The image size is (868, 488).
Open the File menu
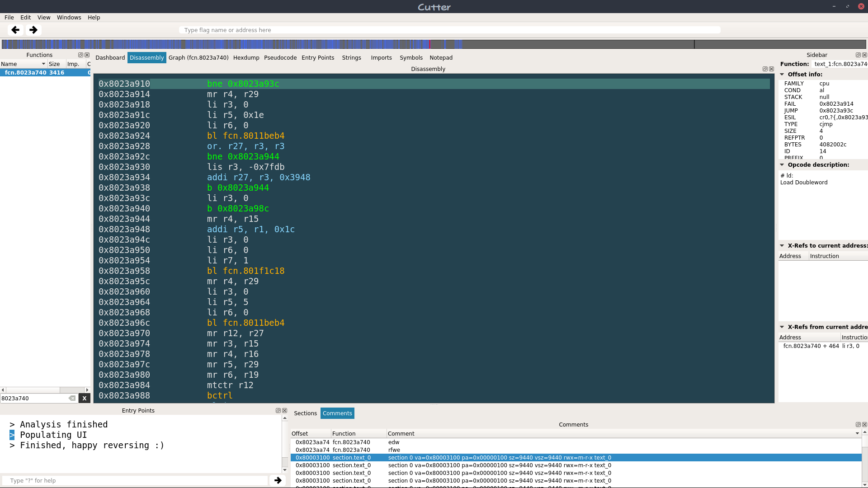click(9, 18)
